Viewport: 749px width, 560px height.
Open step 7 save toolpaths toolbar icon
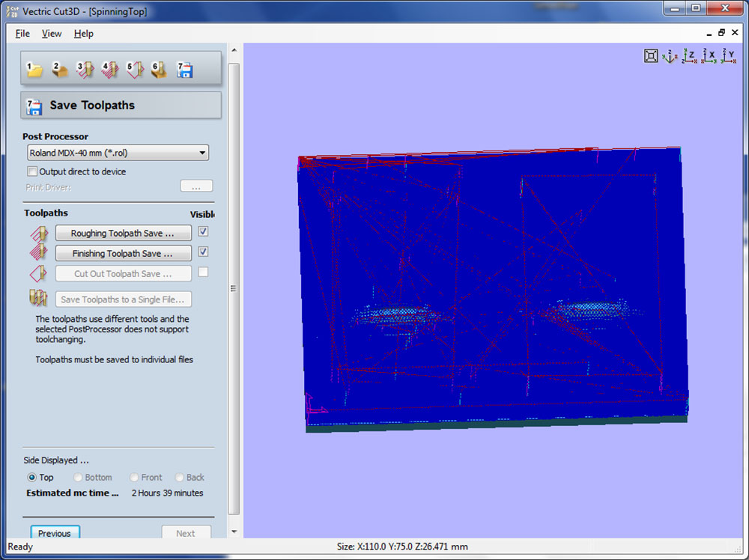coord(184,70)
